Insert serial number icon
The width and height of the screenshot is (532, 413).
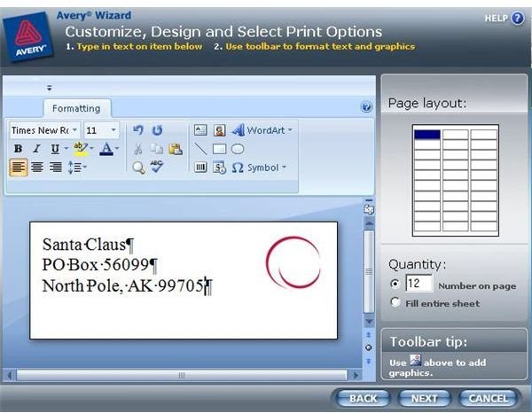[220, 168]
